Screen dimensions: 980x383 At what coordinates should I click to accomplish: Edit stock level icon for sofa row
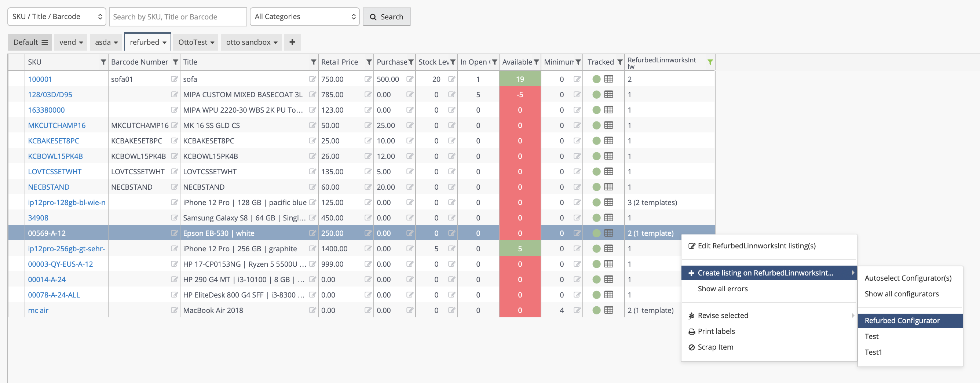451,79
